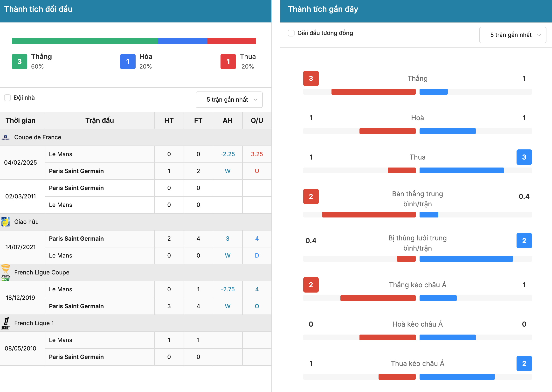Image resolution: width=552 pixels, height=392 pixels.
Task: Click the -2.25 handicap value
Action: (x=228, y=154)
